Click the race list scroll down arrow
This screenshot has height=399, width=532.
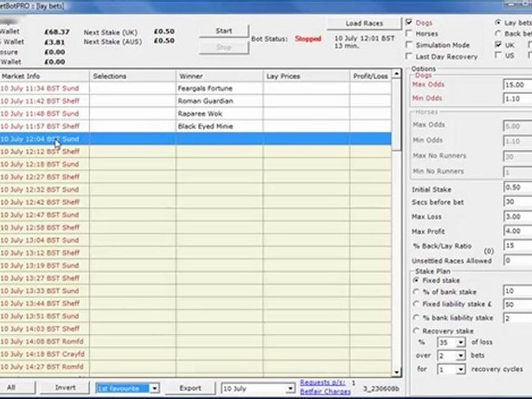[396, 372]
